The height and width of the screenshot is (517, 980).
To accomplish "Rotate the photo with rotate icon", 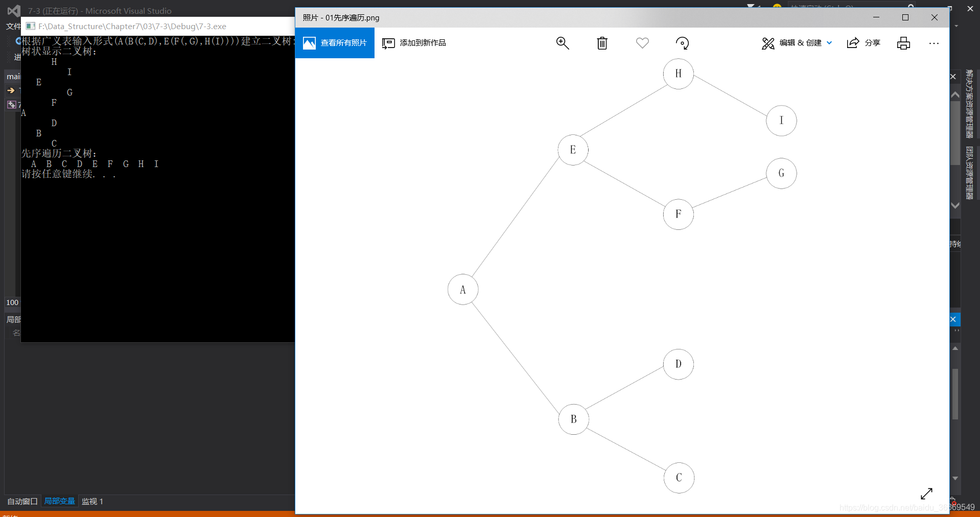I will (x=682, y=43).
